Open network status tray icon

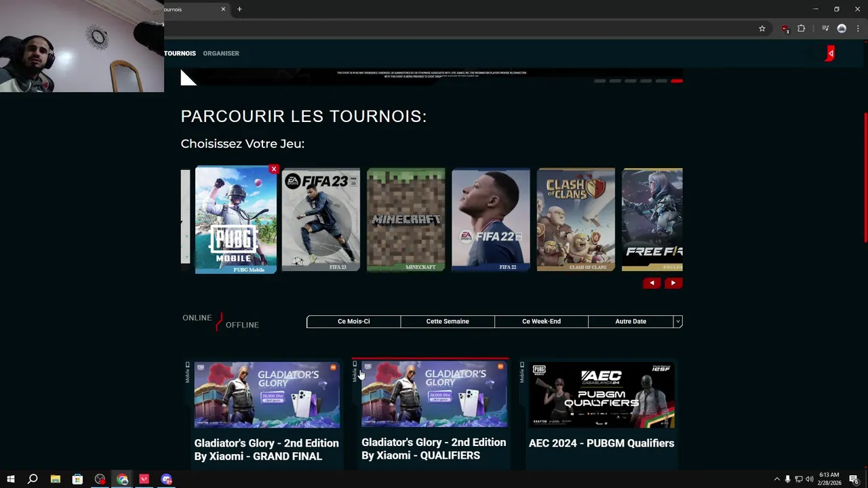pos(798,479)
